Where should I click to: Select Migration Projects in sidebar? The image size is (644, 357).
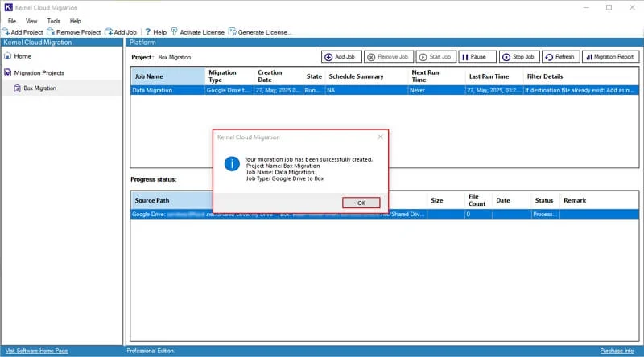coord(35,72)
